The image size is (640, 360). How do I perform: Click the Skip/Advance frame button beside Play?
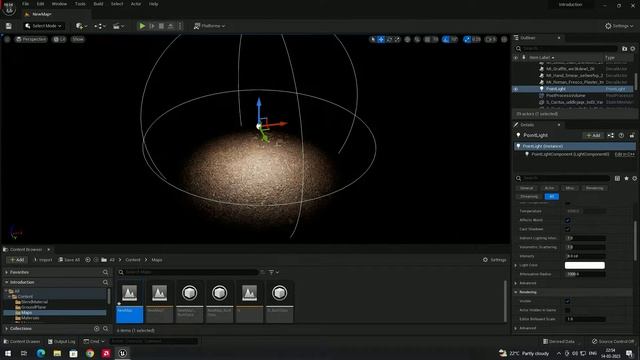[x=152, y=26]
